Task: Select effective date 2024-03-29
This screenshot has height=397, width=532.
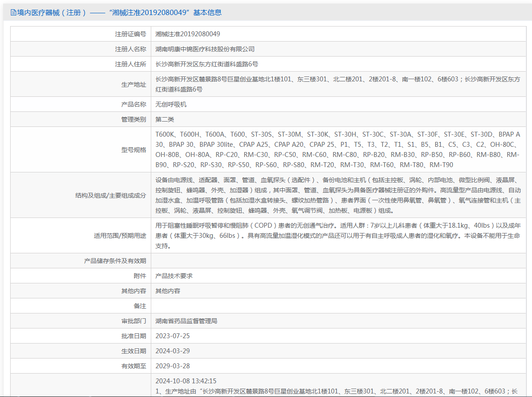Action: click(172, 351)
